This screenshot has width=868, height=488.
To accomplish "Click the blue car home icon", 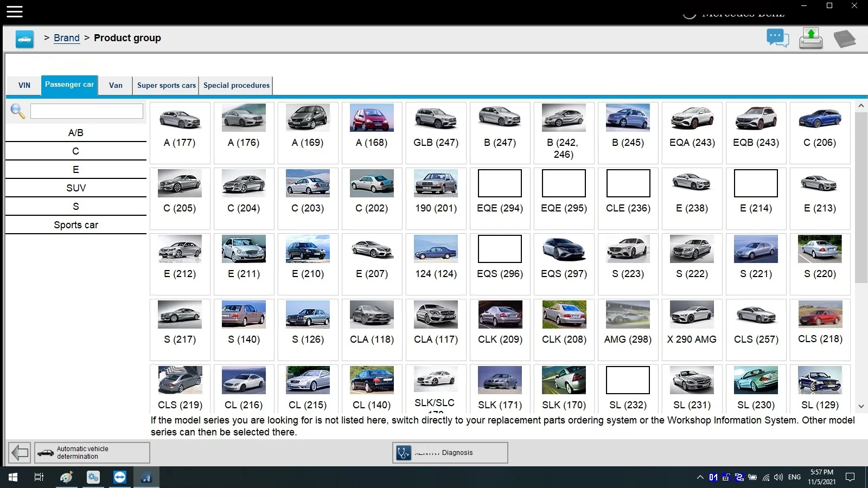I will (24, 39).
